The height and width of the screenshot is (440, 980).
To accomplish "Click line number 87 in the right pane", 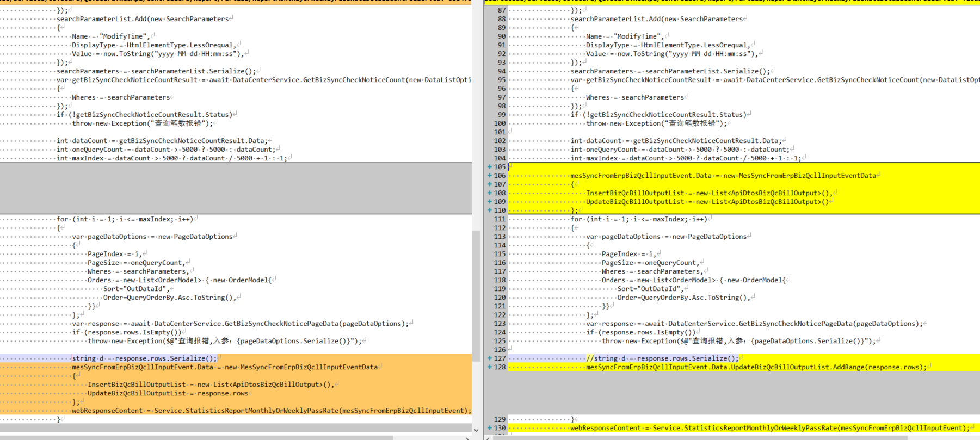I will pos(501,10).
